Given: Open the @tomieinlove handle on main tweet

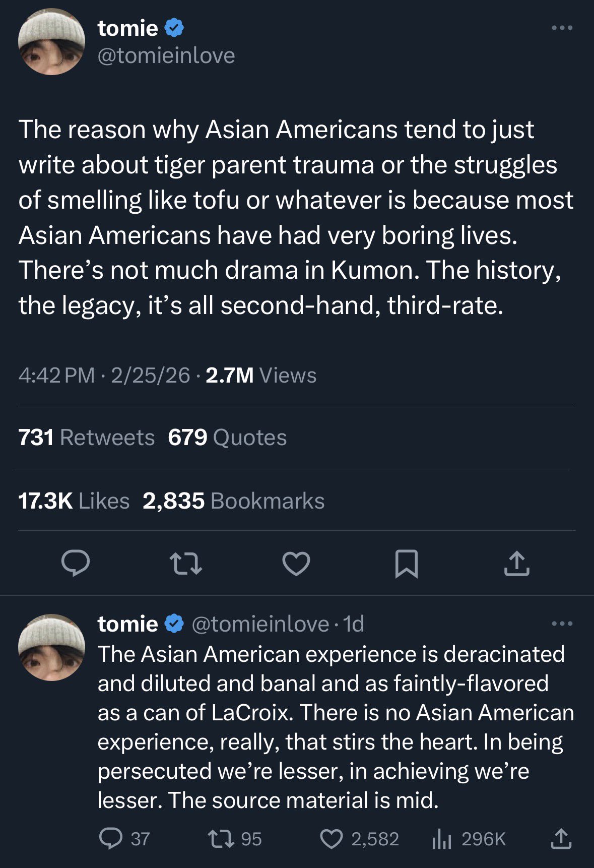Looking at the screenshot, I should [x=166, y=55].
